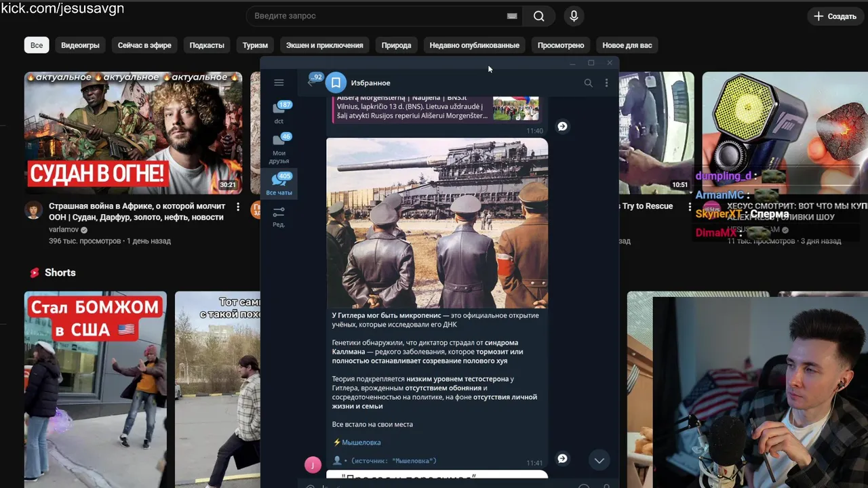868x488 pixels.
Task: Jump to bottom of the chat
Action: click(x=599, y=461)
